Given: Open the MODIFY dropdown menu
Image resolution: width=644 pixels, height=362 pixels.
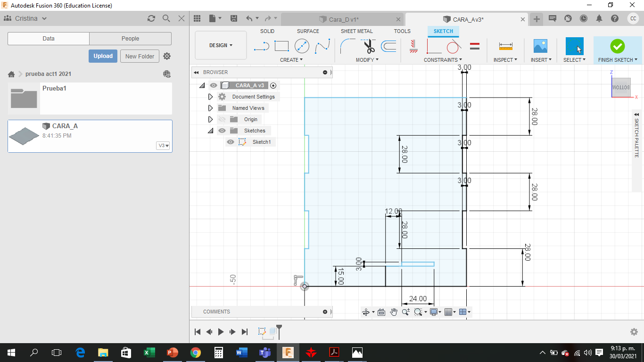Looking at the screenshot, I should [x=368, y=60].
